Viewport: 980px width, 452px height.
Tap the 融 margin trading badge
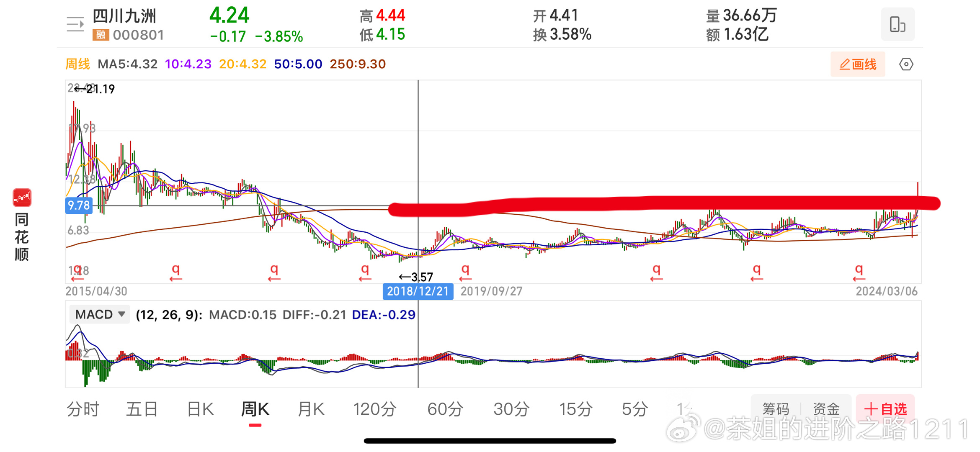101,35
